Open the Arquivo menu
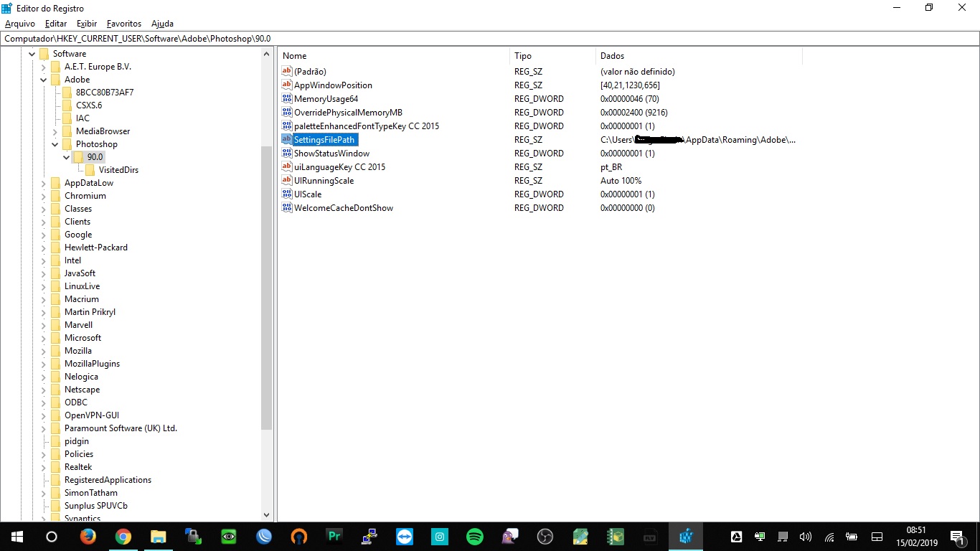 point(19,24)
